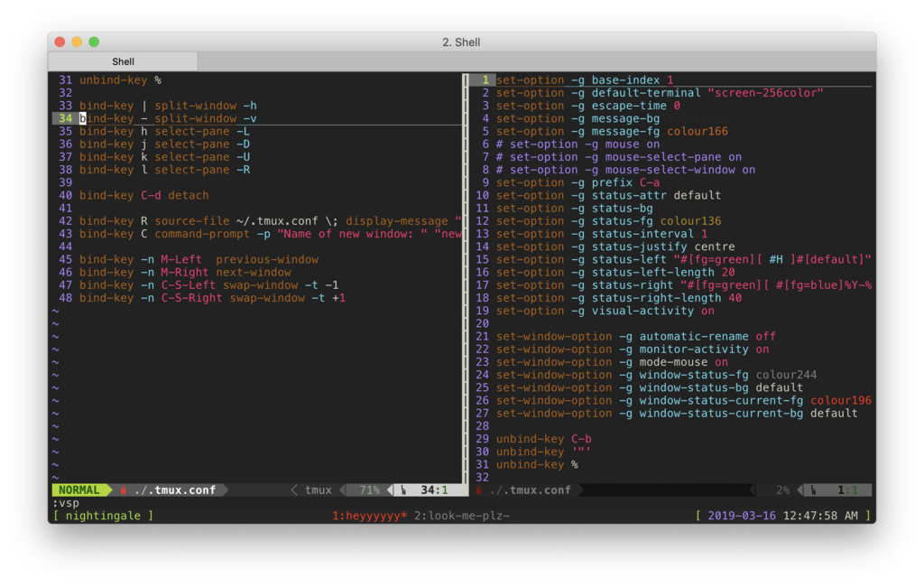Click the "screen-256color" string
The image size is (924, 587).
[765, 93]
